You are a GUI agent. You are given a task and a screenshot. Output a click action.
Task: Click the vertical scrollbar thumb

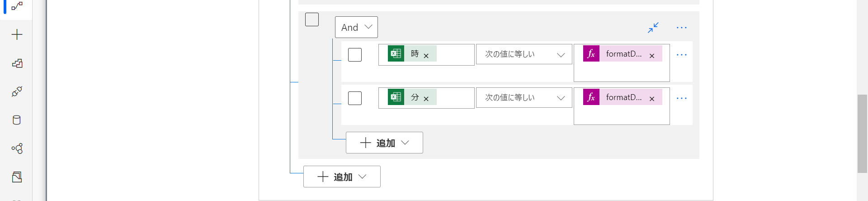(x=862, y=134)
